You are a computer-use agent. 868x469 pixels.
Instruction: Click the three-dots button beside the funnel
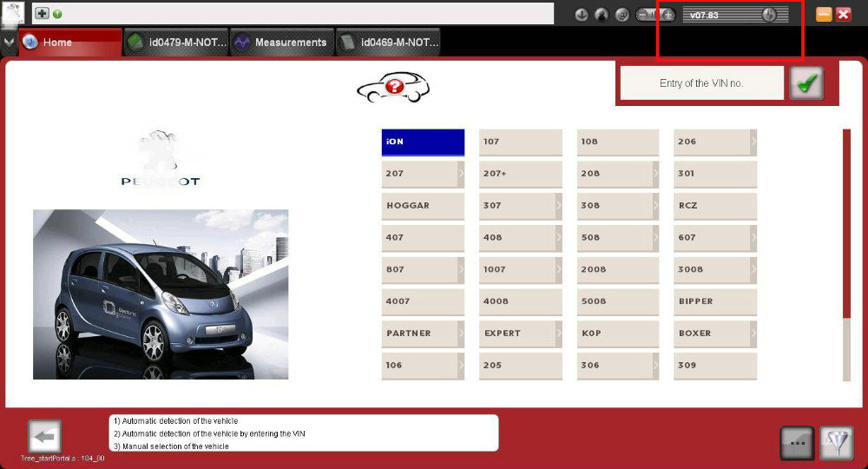pos(797,443)
